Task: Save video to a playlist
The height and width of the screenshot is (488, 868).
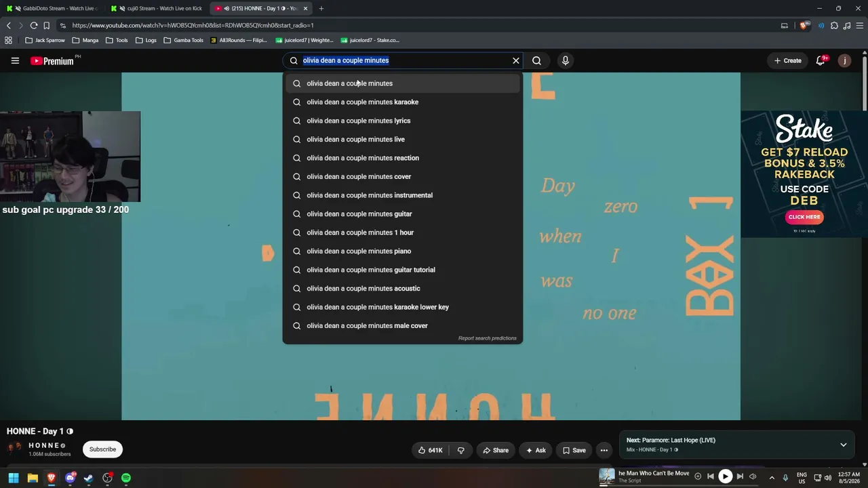Action: pyautogui.click(x=574, y=450)
